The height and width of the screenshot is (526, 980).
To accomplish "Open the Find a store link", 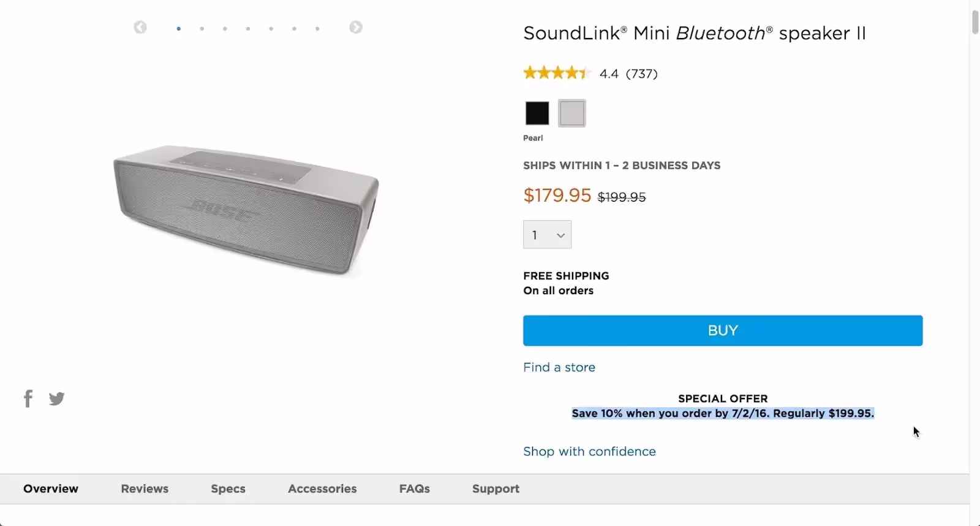I will [559, 367].
